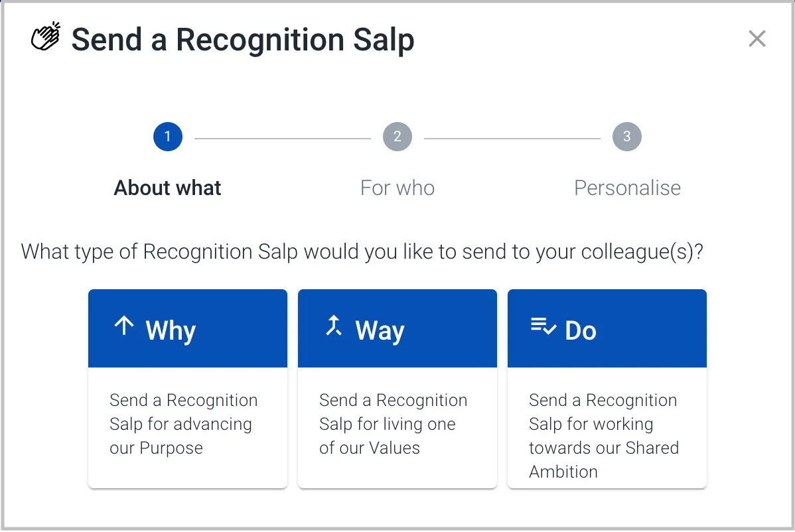This screenshot has width=795, height=532.
Task: Select step 1 circle in progress stepper
Action: click(x=168, y=137)
